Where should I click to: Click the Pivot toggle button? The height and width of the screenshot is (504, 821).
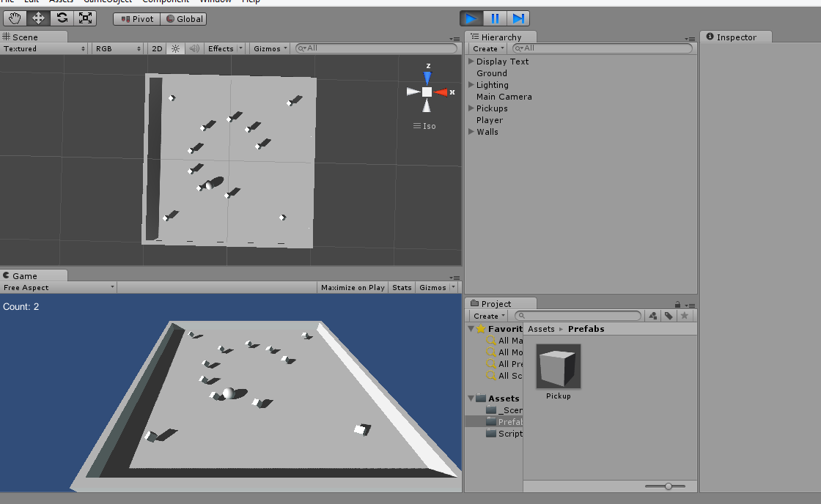[137, 18]
